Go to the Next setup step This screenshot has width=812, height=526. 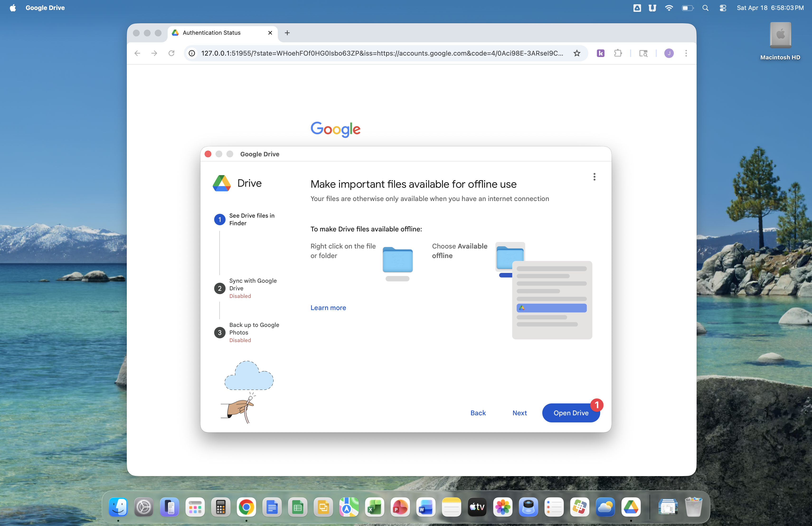(519, 413)
